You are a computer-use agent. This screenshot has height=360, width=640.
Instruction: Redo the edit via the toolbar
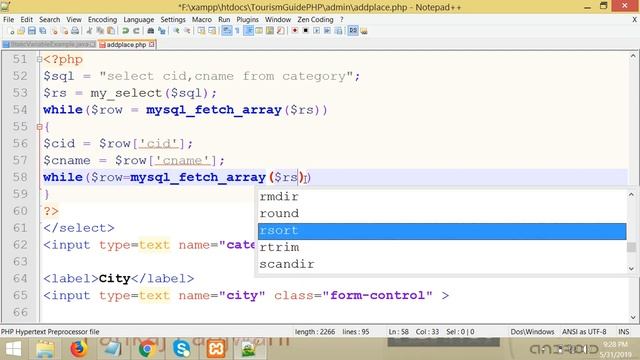click(x=136, y=31)
